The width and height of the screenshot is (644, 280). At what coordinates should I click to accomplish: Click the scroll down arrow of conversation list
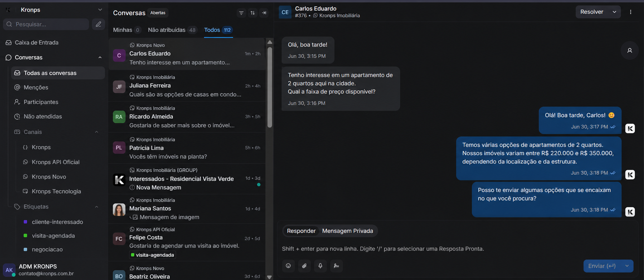270,277
